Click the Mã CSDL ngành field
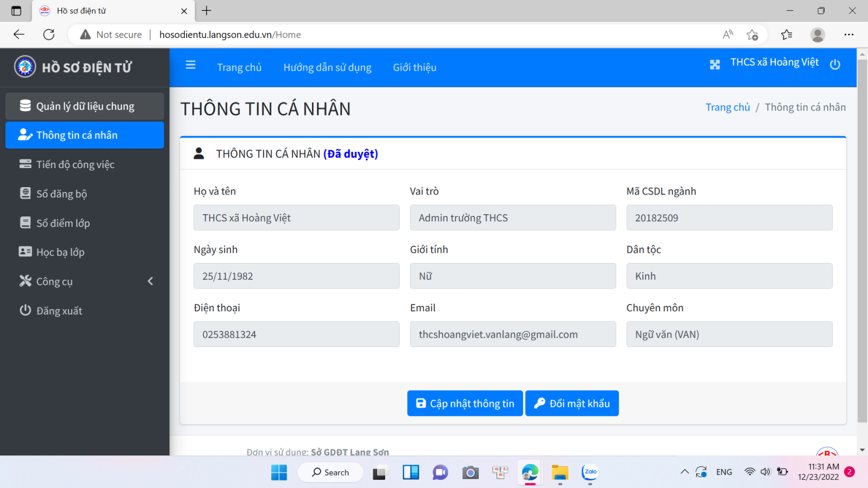The image size is (868, 488). pos(729,217)
